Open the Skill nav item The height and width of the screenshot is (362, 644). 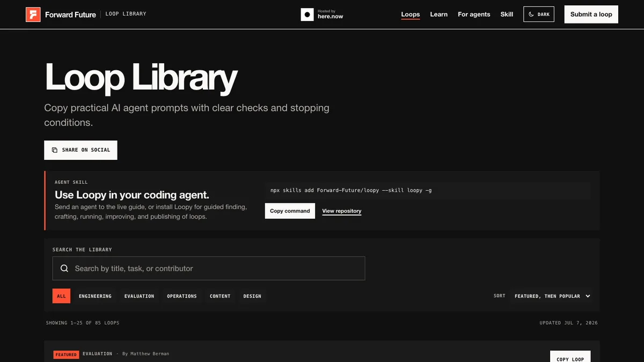(507, 14)
